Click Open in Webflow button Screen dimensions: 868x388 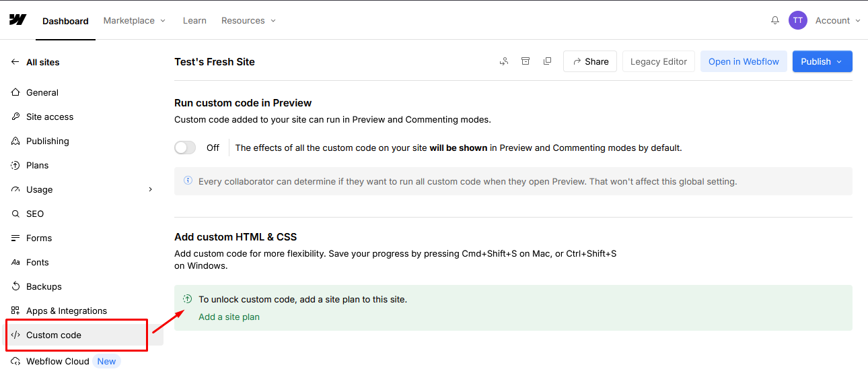(x=744, y=61)
